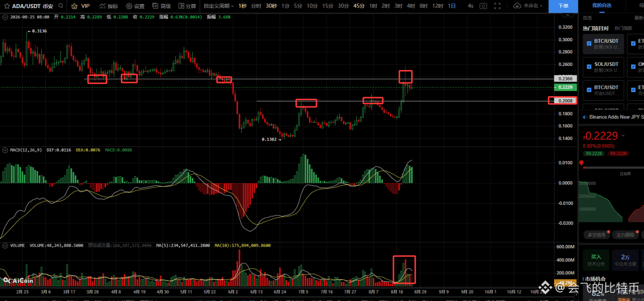Take a chart screenshot with camera icon
The image size is (644, 301).
[x=483, y=6]
